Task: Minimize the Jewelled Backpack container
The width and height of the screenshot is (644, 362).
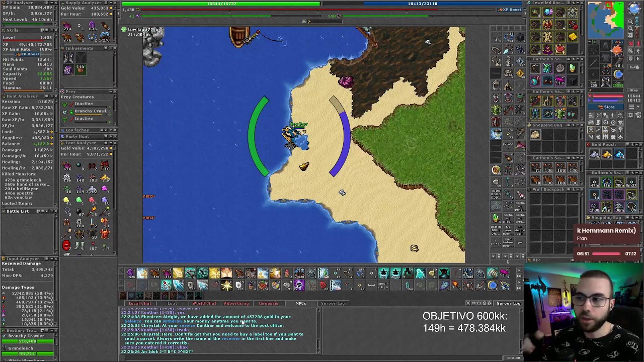Action: [578, 3]
